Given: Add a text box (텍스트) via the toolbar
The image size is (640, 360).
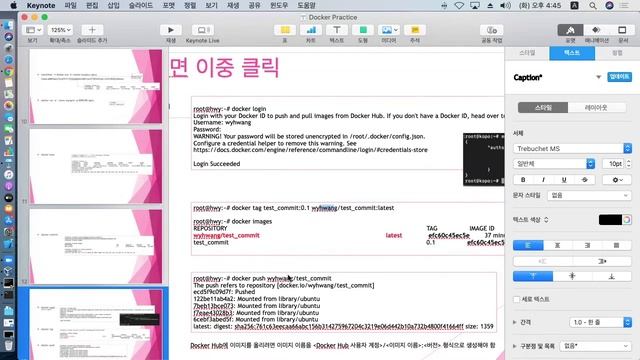Looking at the screenshot, I should (x=337, y=30).
